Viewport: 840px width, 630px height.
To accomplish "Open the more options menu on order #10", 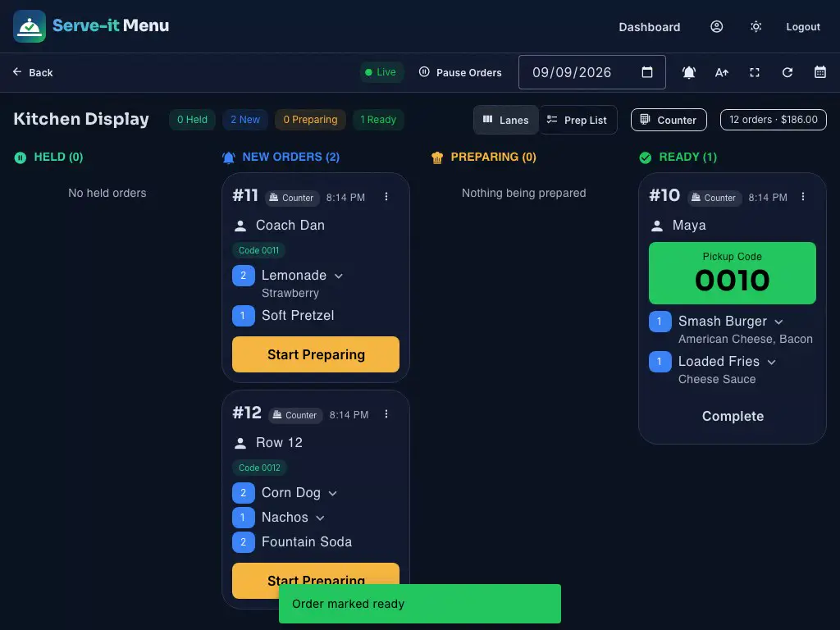I will pyautogui.click(x=803, y=197).
